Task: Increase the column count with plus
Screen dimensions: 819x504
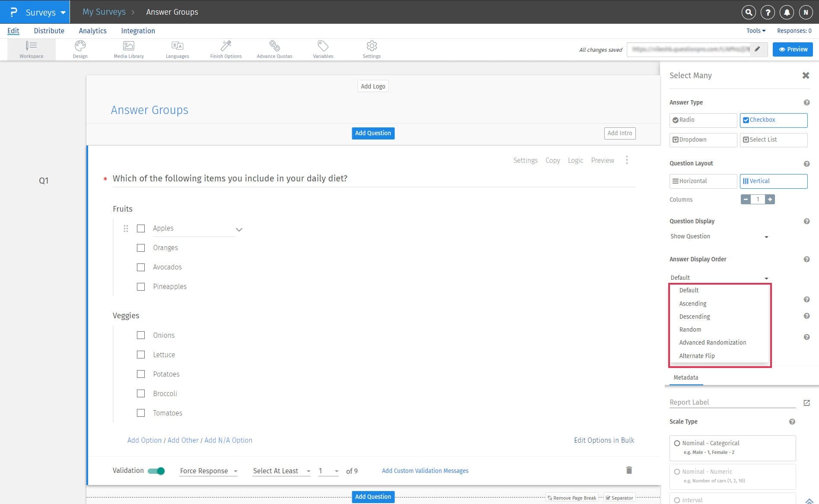Action: (x=770, y=199)
